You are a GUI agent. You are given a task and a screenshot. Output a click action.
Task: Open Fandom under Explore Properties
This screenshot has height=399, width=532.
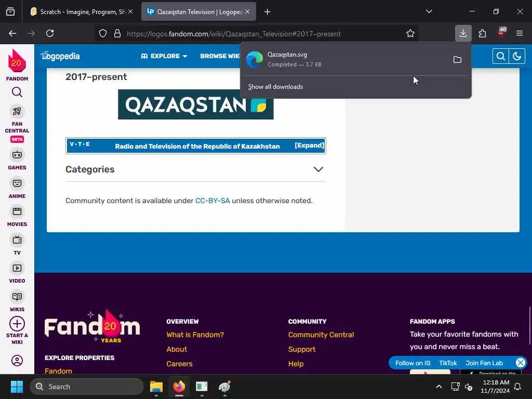click(58, 371)
